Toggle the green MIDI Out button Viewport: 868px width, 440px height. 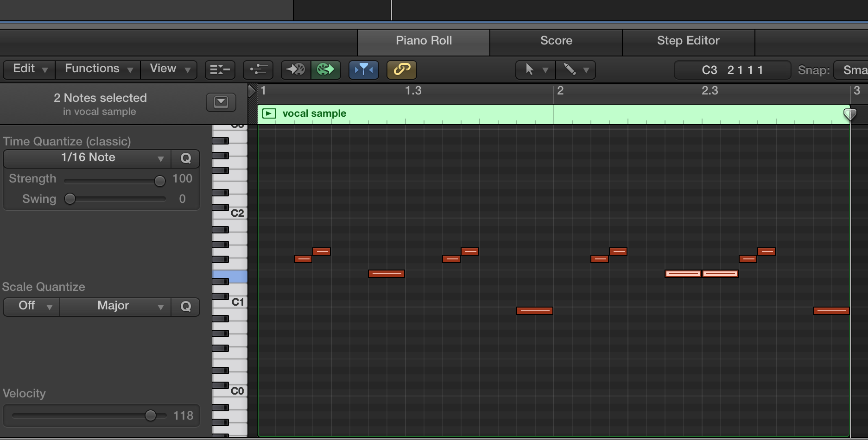tap(326, 70)
